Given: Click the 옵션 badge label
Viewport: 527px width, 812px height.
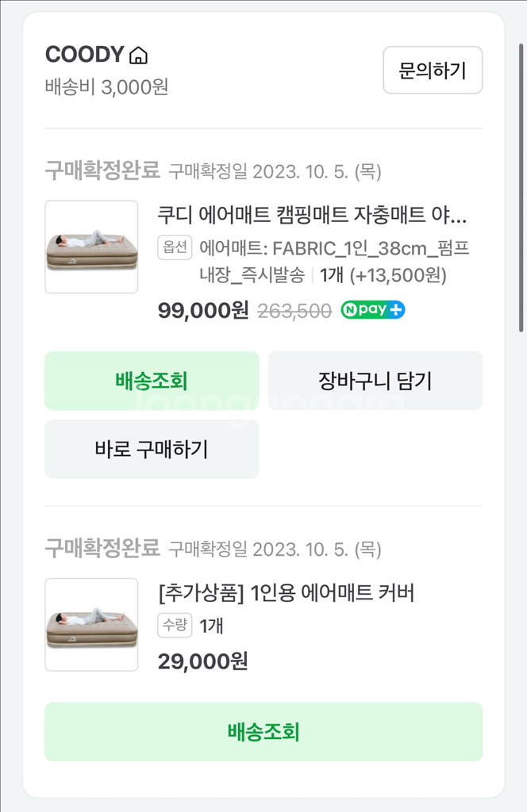Looking at the screenshot, I should tap(175, 248).
